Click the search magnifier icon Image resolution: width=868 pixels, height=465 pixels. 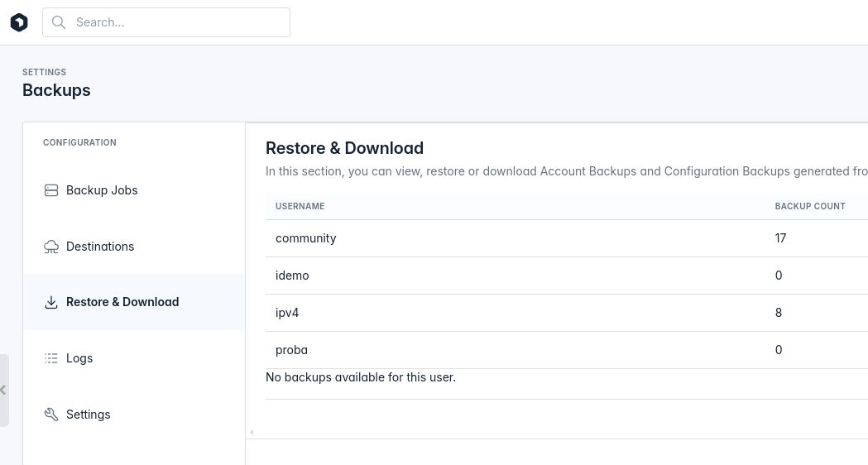[59, 22]
